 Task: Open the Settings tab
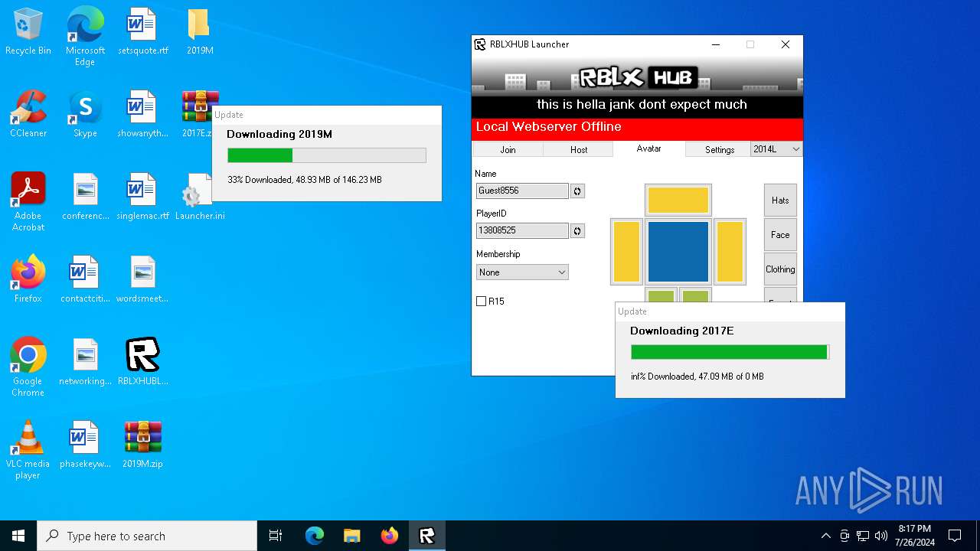(720, 150)
